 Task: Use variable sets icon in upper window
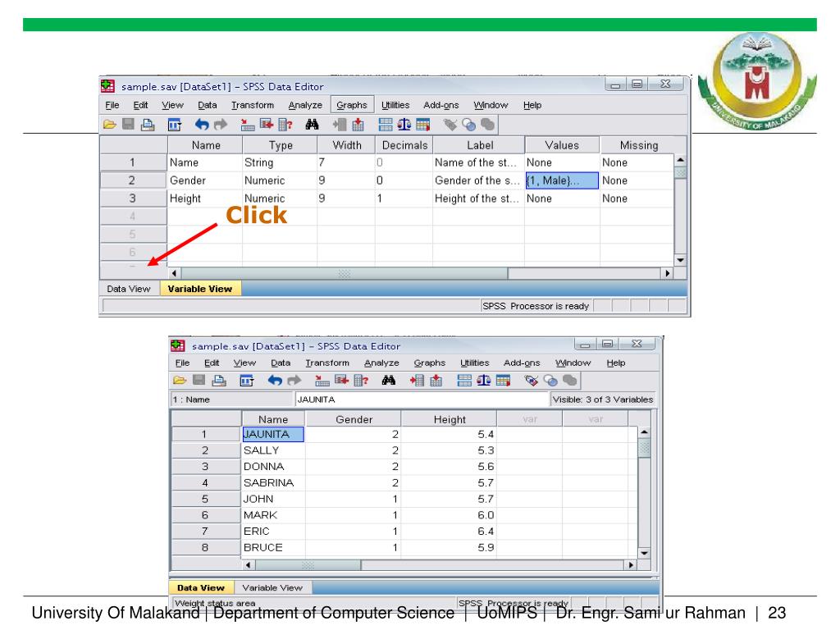[x=468, y=125]
